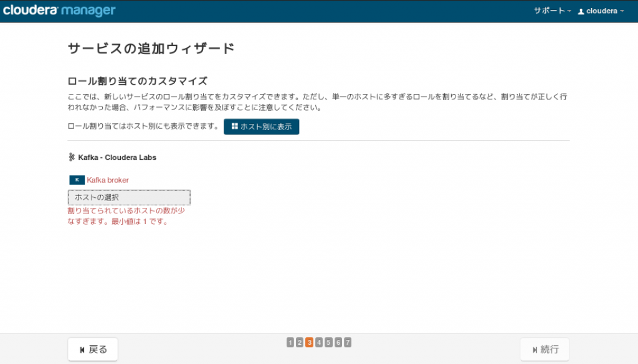Select the active wizard step 3
Viewport: 638px width, 364px height.
pos(309,342)
